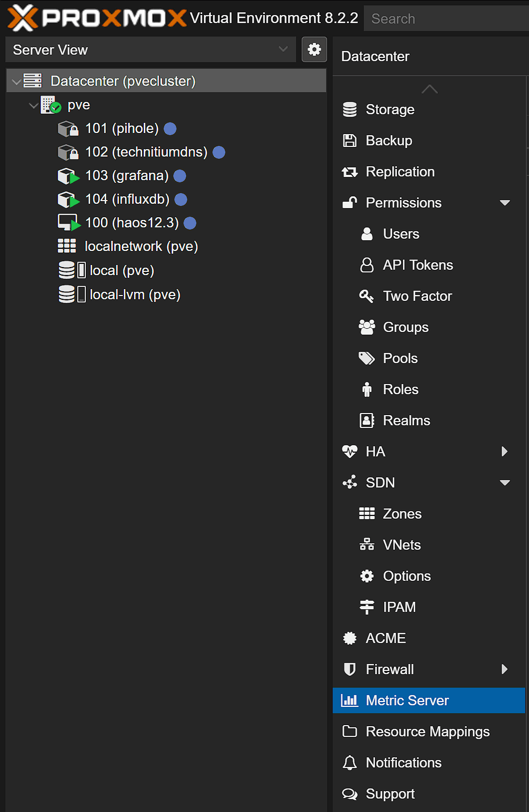The width and height of the screenshot is (529, 812).
Task: Click the local-lvm storage icon
Action: point(67,294)
